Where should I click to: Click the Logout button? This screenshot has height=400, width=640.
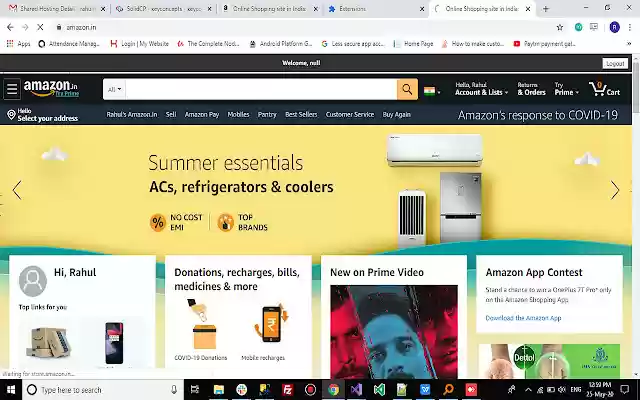tap(615, 63)
